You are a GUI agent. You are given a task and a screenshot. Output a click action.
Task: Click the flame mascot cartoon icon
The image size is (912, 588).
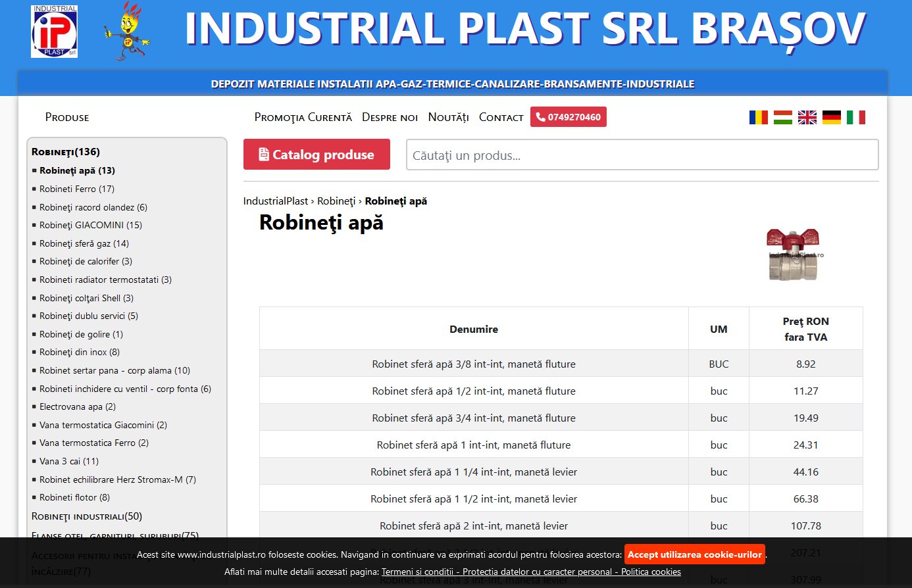pyautogui.click(x=127, y=32)
